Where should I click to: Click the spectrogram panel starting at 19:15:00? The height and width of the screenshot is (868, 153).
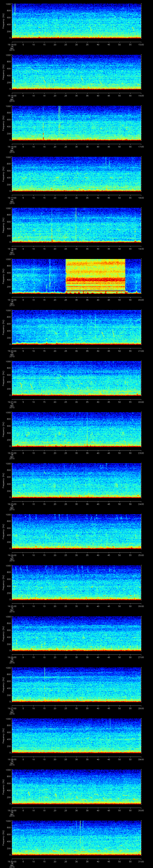(x=77, y=72)
